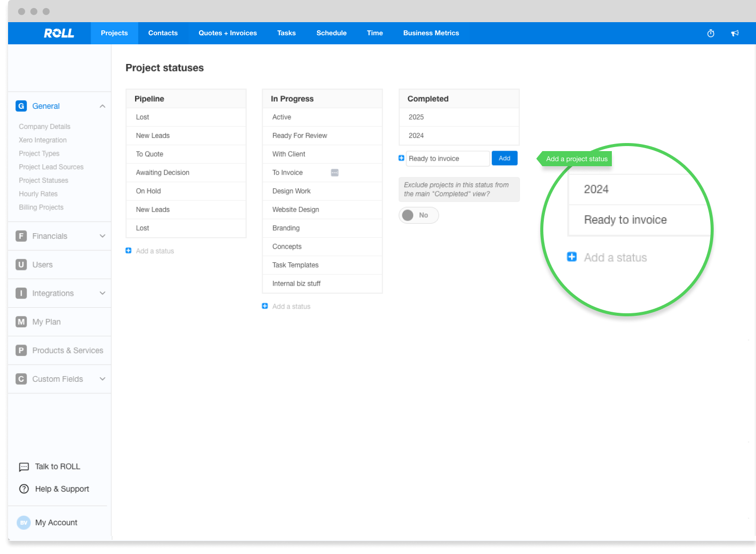Viewport: 756px width, 554px height.
Task: Open My Account at sidebar bottom
Action: point(56,523)
